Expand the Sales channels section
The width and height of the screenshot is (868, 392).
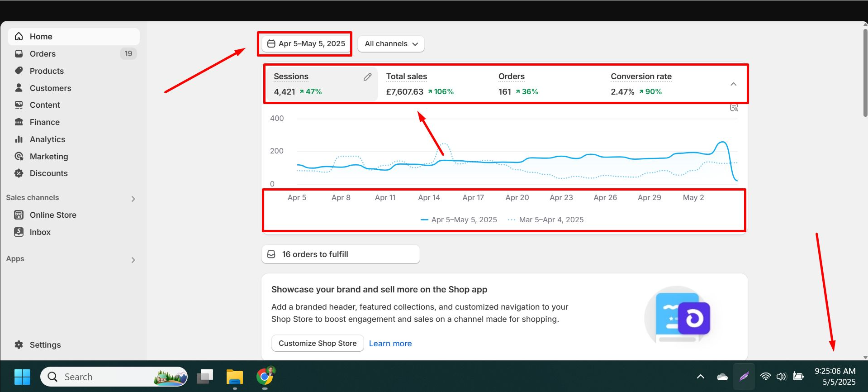coord(133,199)
